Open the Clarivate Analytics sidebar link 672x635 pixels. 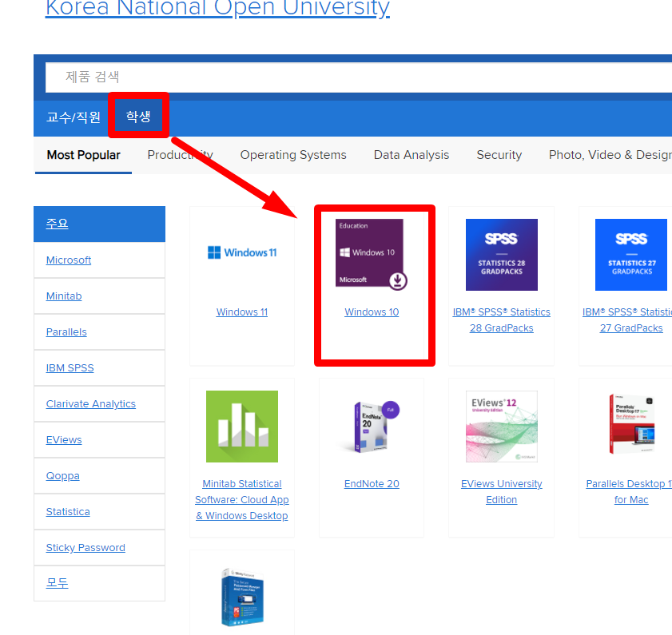(91, 404)
